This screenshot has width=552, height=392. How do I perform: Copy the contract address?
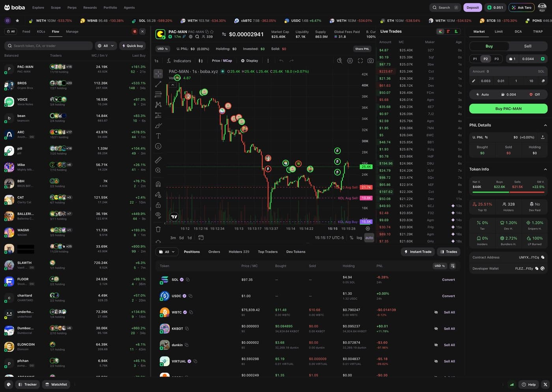[543, 257]
